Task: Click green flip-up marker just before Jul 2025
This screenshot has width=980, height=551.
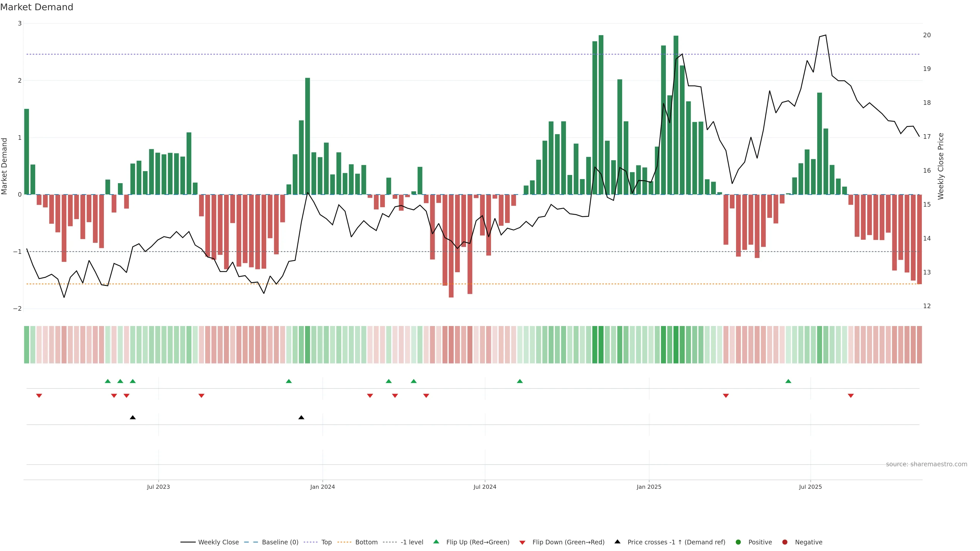Action: coord(788,381)
